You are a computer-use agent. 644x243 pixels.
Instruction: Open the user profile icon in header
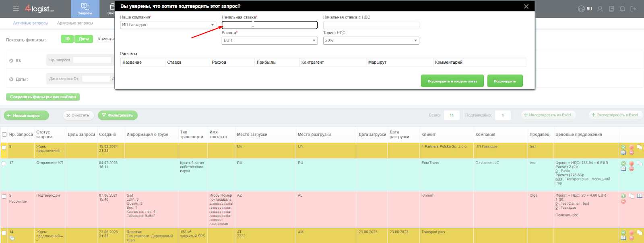[600, 8]
